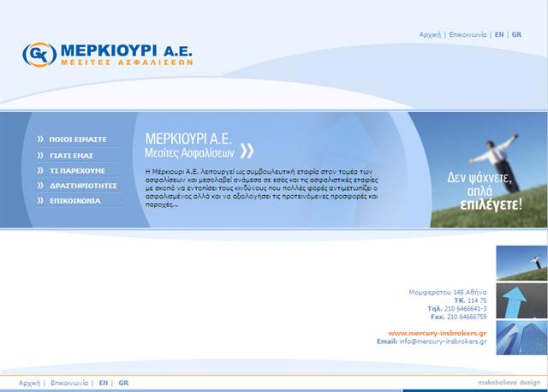Click chevron icon beside ΤΙ ΠΑΡΕΧΟΥΜΕ
548x392 pixels.
click(x=40, y=170)
